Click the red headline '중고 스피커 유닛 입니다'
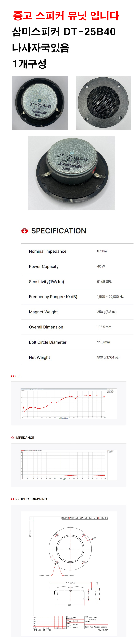The image size is (138, 644). point(66,16)
